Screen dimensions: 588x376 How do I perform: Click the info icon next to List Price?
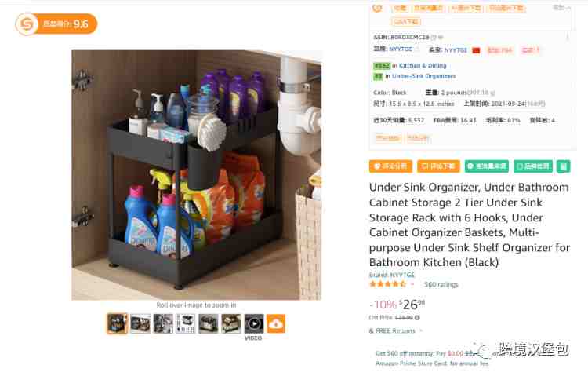click(417, 318)
